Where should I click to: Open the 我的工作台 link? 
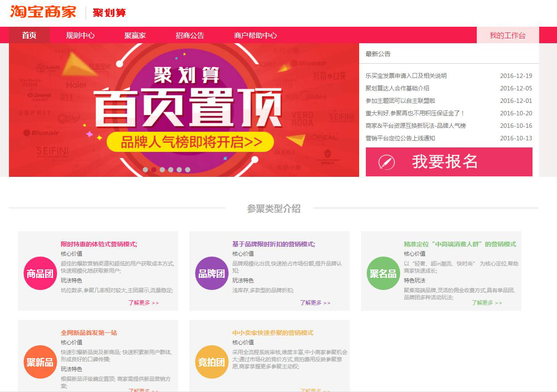pyautogui.click(x=507, y=35)
